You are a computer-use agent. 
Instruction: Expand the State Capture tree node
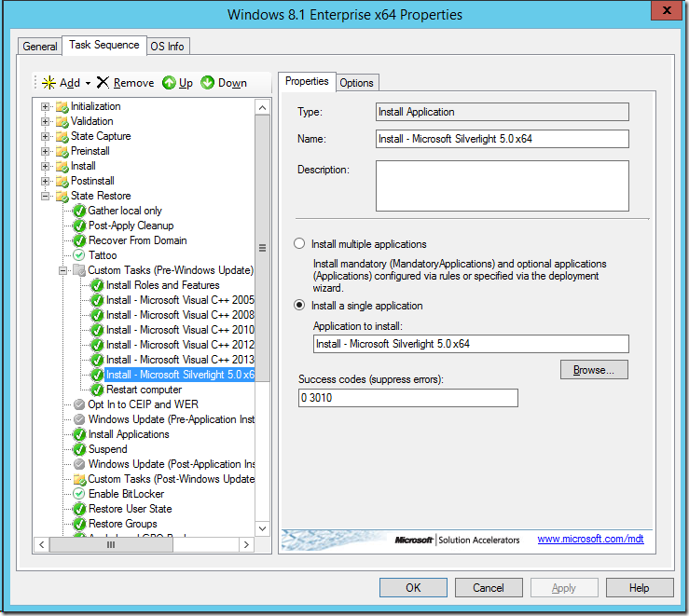[x=45, y=137]
